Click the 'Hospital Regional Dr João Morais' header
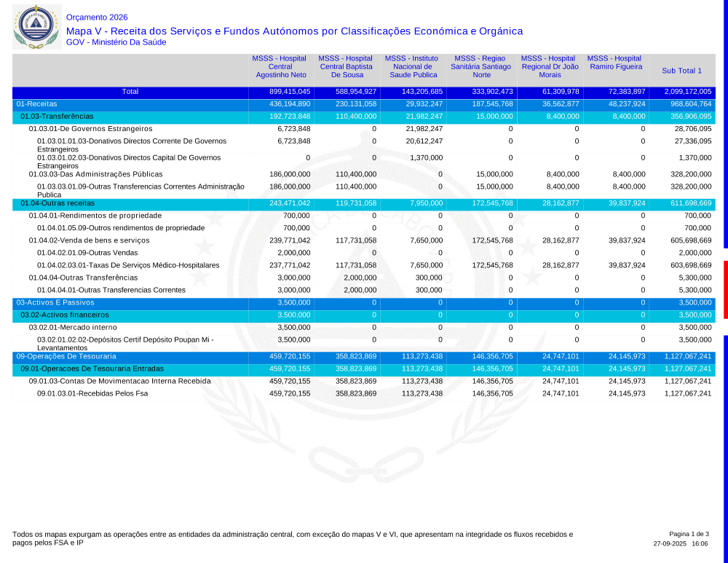The image size is (728, 563). [x=550, y=66]
